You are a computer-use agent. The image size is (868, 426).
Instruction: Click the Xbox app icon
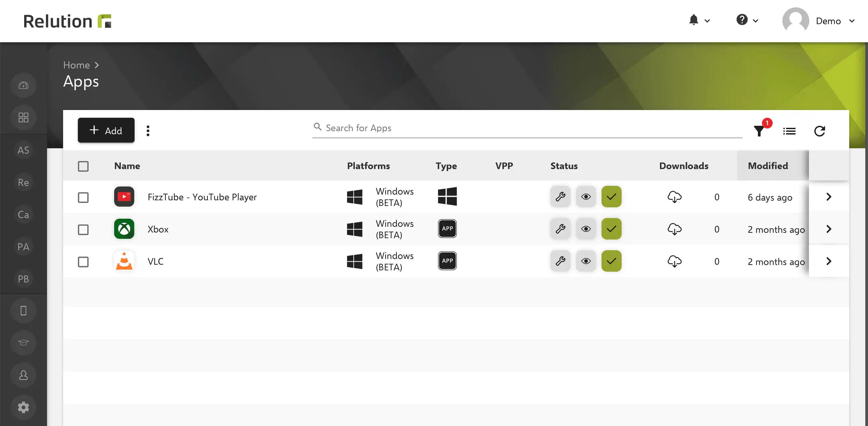[x=124, y=229]
